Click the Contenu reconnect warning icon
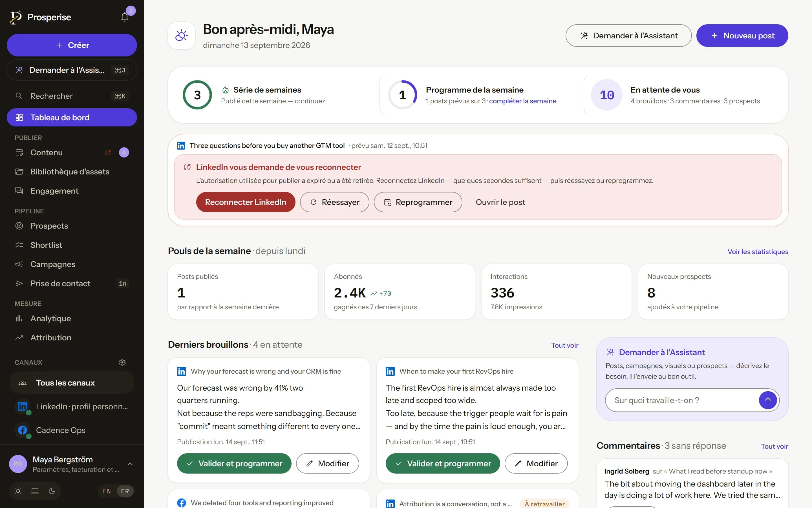Screen dimensions: 812x508 [x=108, y=152]
